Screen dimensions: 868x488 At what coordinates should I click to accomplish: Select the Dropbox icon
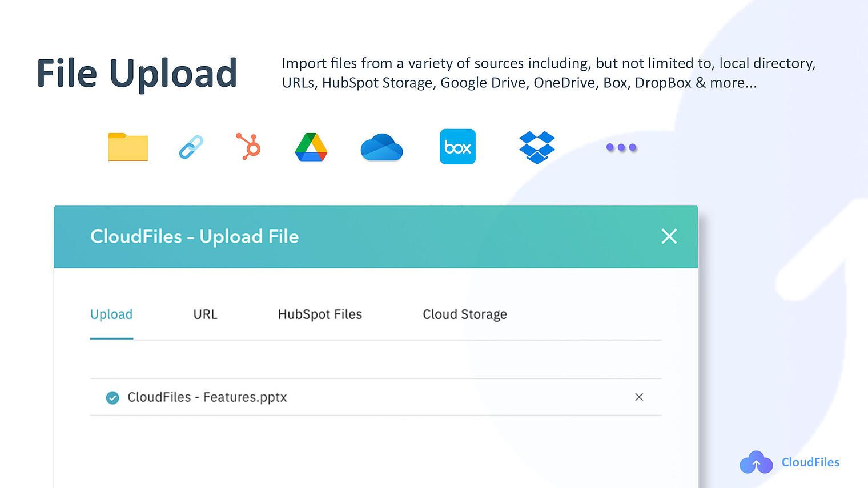(x=536, y=147)
